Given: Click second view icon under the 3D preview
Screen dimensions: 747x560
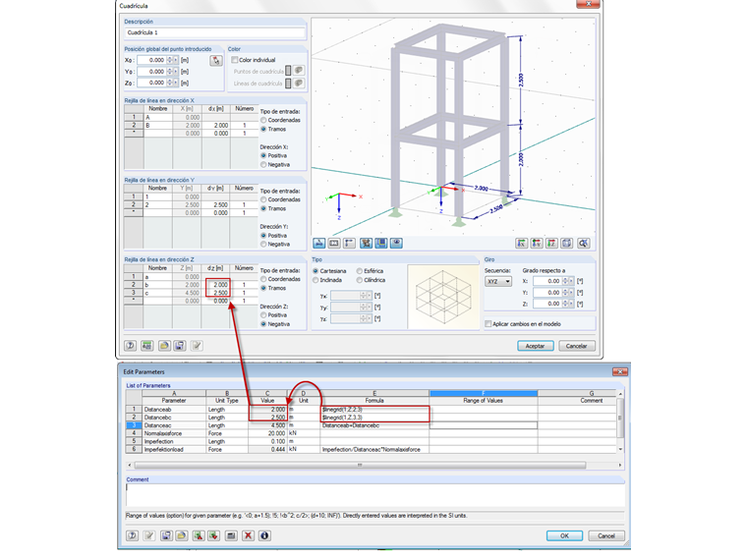Looking at the screenshot, I should click(334, 244).
